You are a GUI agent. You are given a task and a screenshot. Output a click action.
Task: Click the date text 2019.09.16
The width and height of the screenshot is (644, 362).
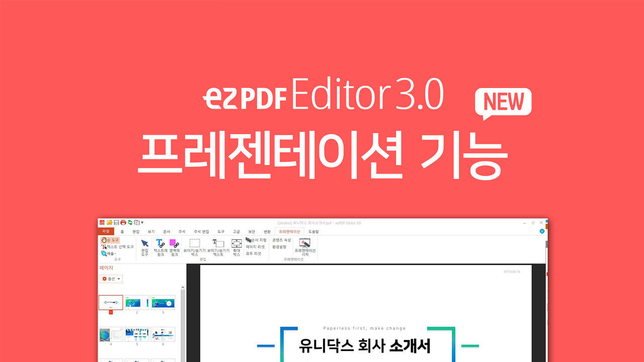[x=512, y=271]
